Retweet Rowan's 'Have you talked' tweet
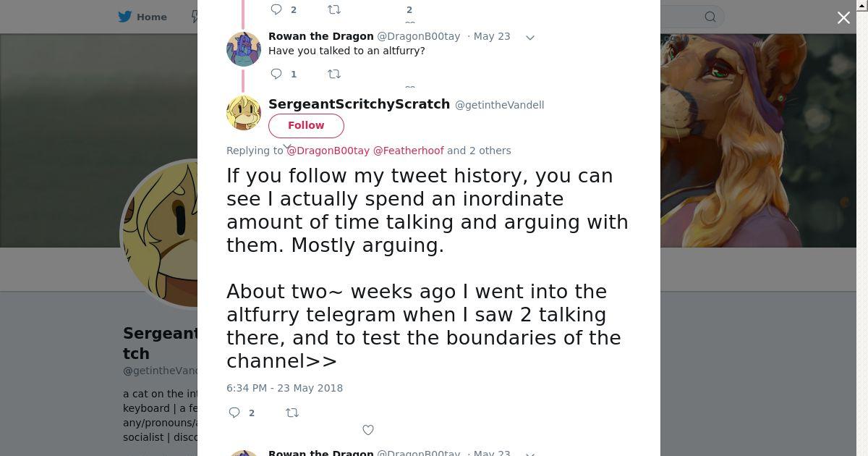The height and width of the screenshot is (456, 868). pos(334,74)
